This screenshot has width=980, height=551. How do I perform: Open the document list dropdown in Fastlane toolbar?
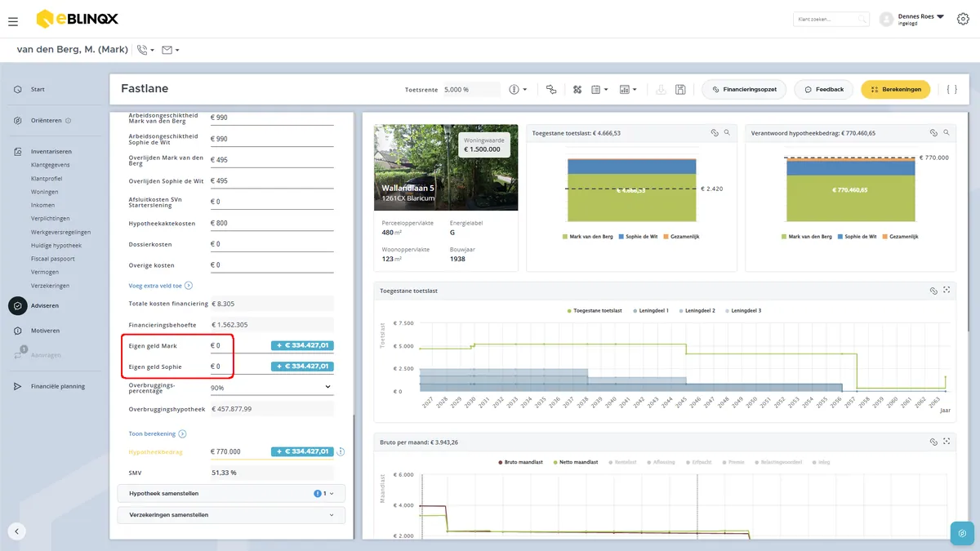(599, 89)
